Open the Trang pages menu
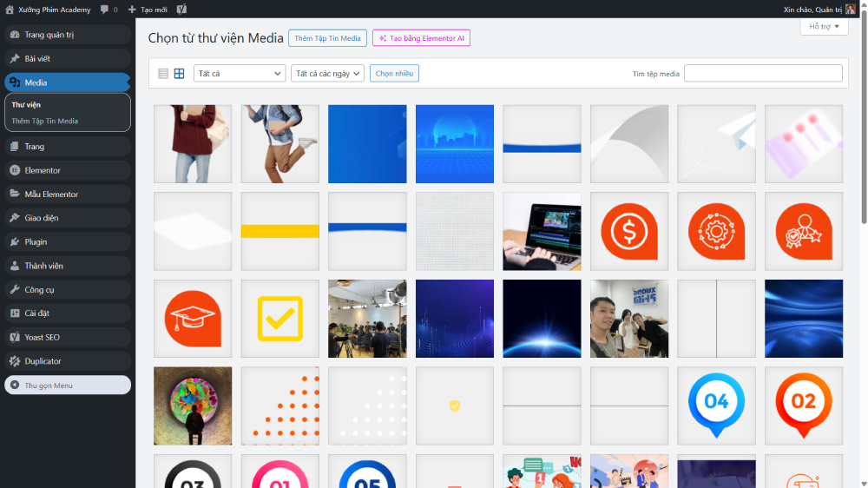This screenshot has width=868, height=488. click(x=68, y=146)
